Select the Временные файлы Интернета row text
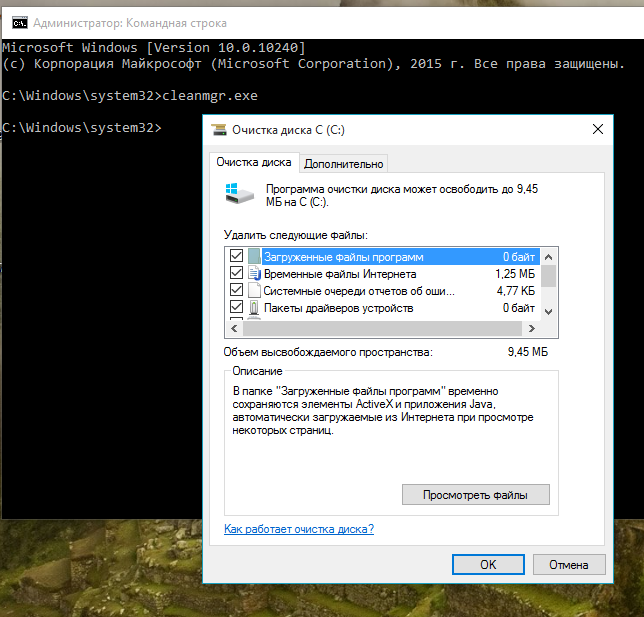The width and height of the screenshot is (644, 617). [x=340, y=274]
